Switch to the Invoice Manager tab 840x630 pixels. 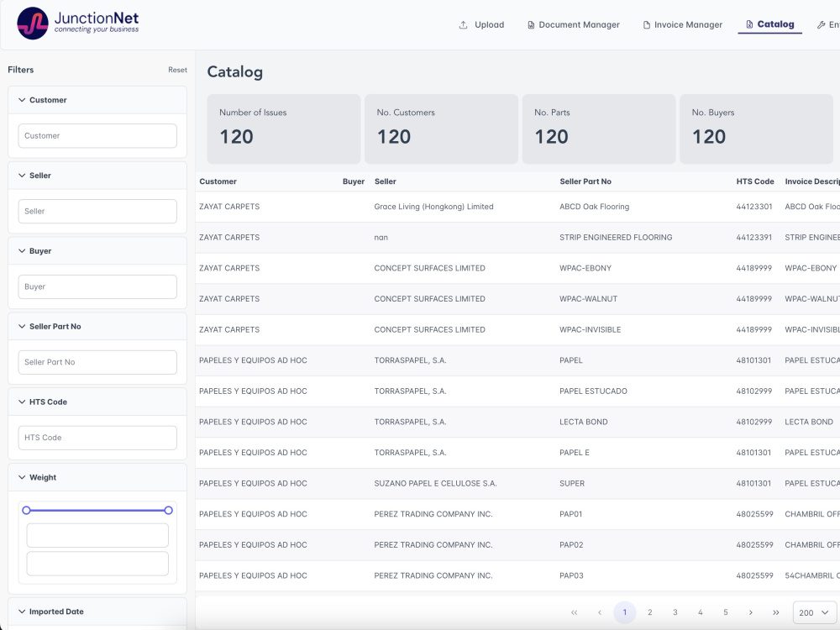[680, 24]
